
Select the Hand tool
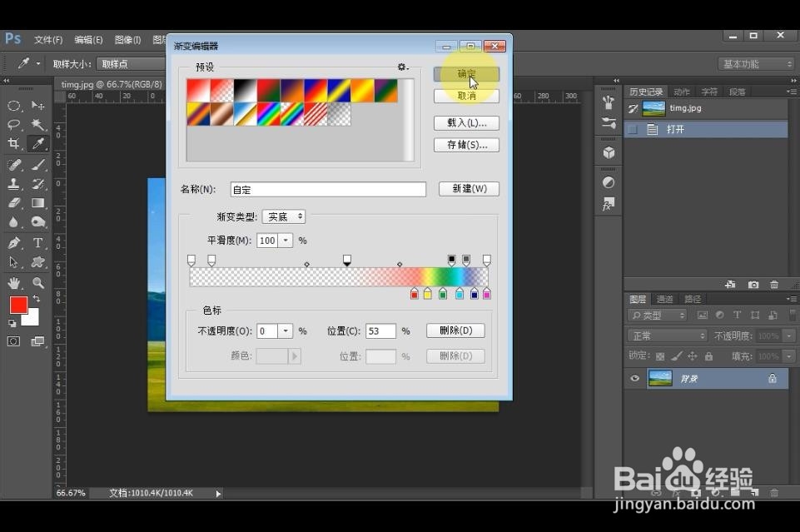tap(14, 283)
